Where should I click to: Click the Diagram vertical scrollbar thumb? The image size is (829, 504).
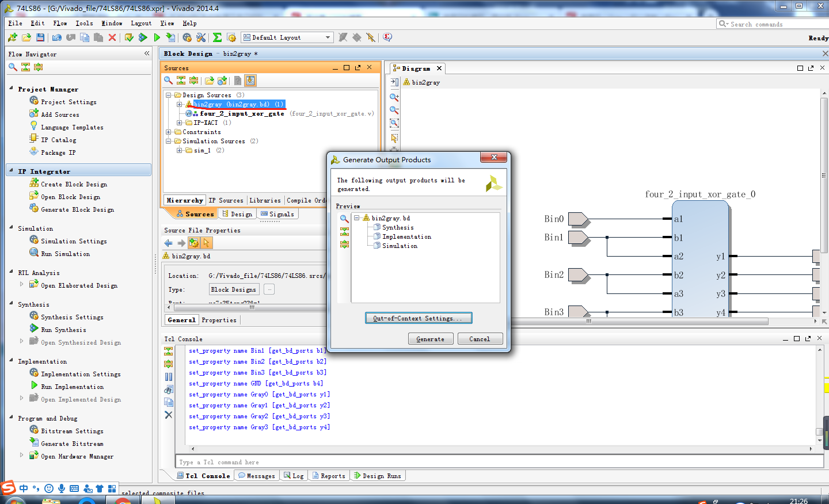click(x=824, y=175)
